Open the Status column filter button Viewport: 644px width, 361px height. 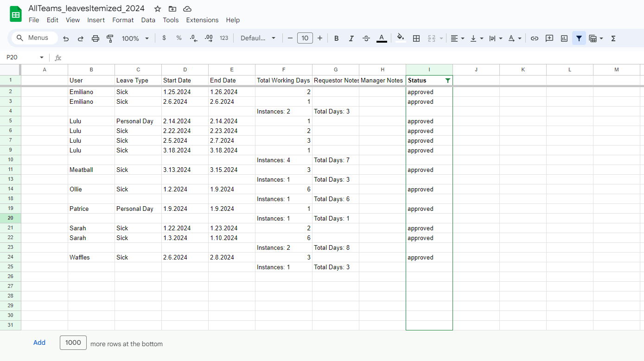[447, 80]
